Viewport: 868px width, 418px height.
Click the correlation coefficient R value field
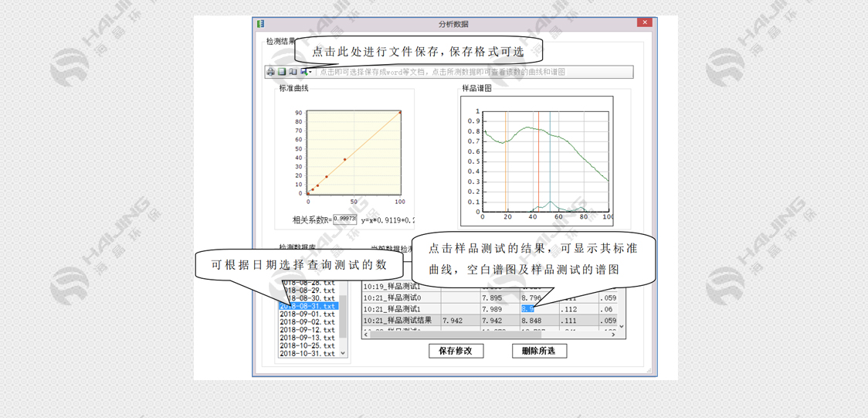coord(344,219)
